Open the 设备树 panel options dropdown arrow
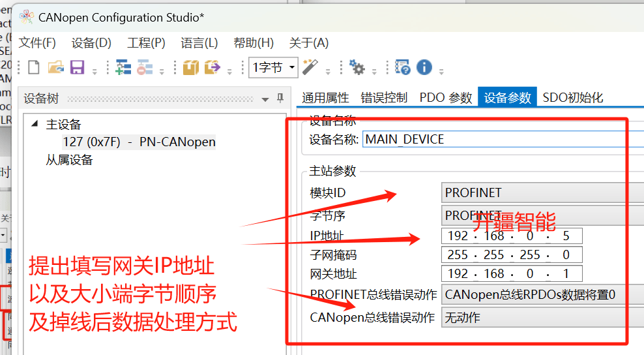Screen dimensions: 644x355 click(265, 99)
